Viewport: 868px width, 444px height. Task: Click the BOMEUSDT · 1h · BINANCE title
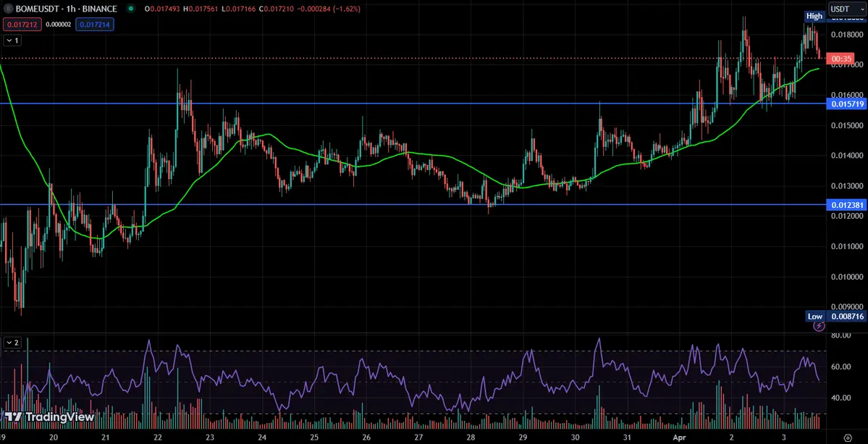point(66,9)
